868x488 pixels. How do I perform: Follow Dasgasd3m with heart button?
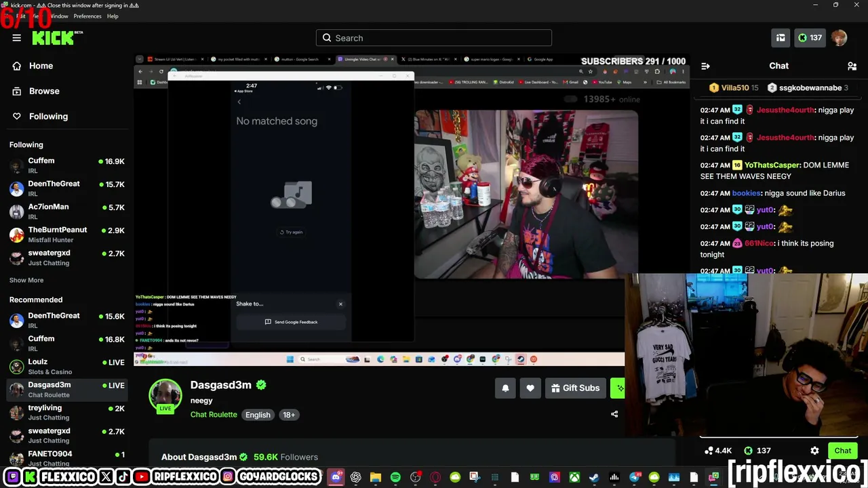click(530, 388)
